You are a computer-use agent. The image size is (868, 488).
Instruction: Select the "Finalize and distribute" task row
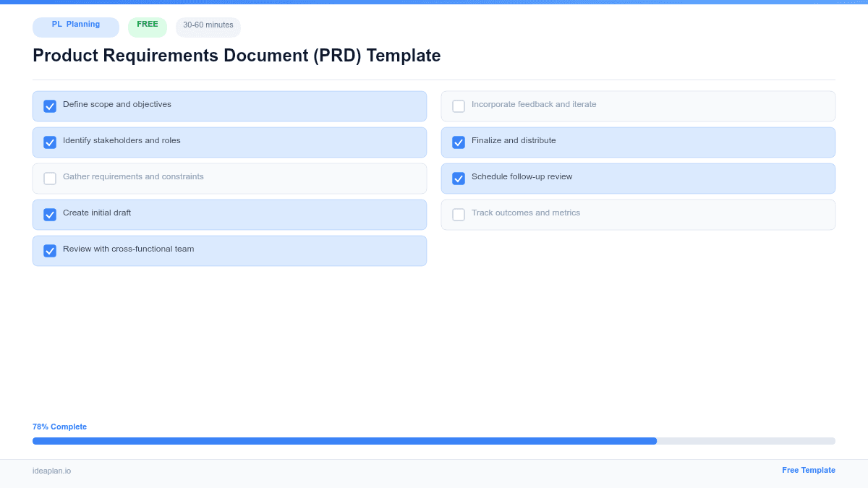tap(638, 142)
